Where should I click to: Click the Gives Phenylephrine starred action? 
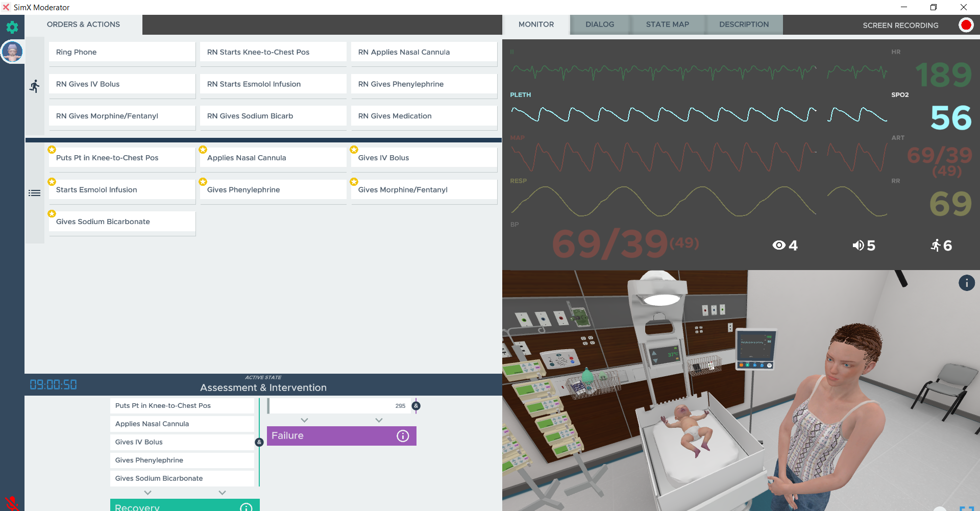[273, 190]
